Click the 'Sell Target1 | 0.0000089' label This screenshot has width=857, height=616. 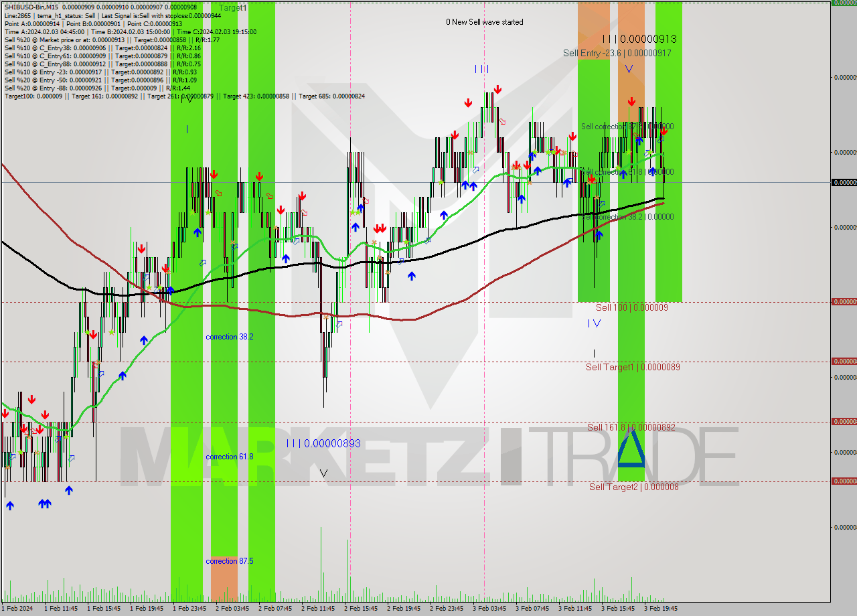[633, 367]
